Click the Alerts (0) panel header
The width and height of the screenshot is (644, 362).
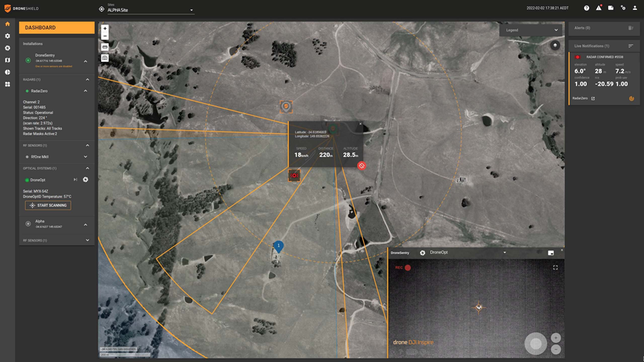(604, 28)
